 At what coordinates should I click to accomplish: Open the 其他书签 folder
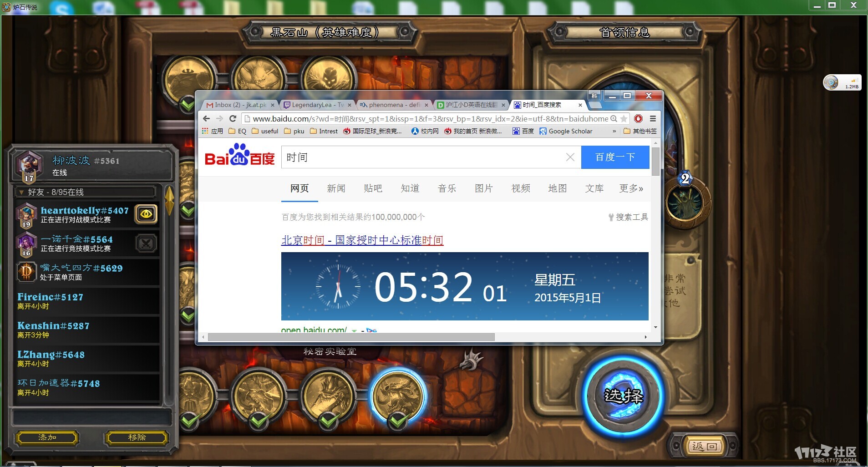pyautogui.click(x=640, y=131)
